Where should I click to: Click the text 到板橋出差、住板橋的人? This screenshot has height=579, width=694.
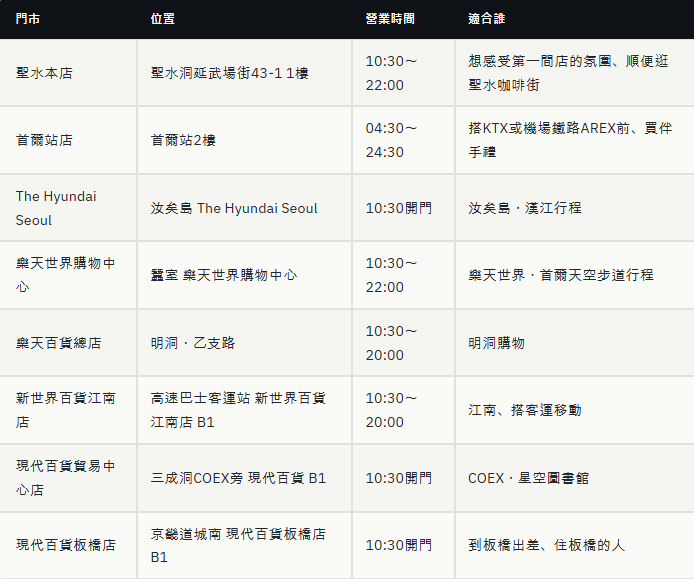(x=547, y=545)
